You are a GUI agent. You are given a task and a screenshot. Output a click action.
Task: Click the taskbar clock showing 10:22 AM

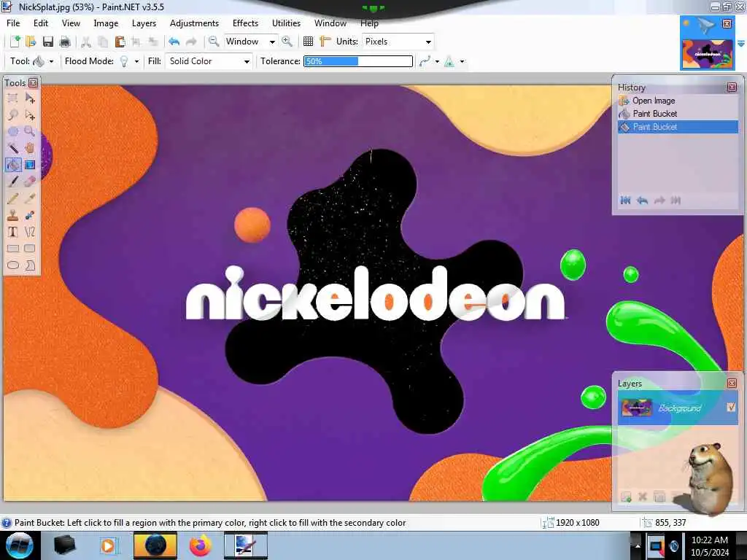pos(709,545)
